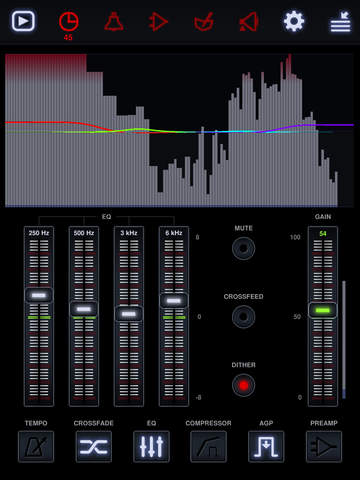Click the 3 kHz EQ slider handle
Screen dimensions: 360x480
pyautogui.click(x=129, y=314)
